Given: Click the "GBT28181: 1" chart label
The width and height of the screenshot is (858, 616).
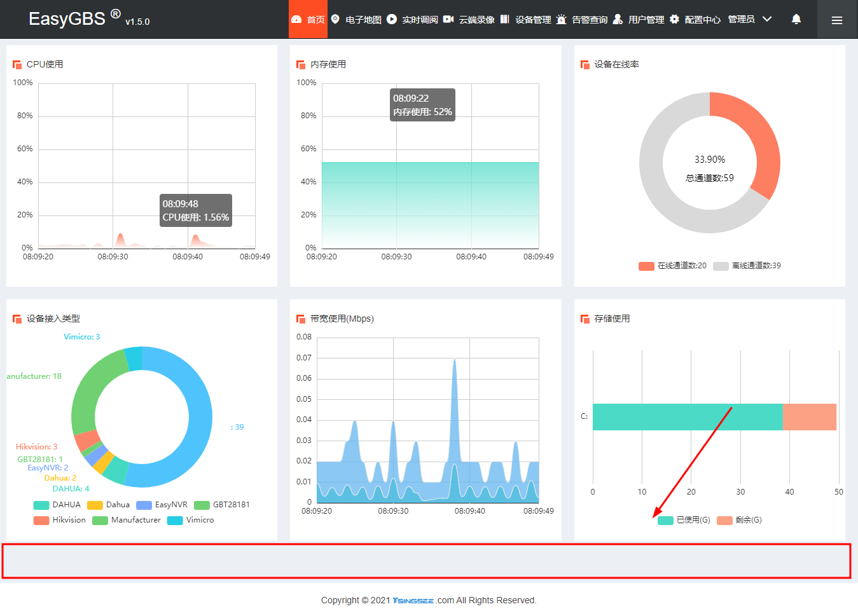Looking at the screenshot, I should pyautogui.click(x=40, y=459).
